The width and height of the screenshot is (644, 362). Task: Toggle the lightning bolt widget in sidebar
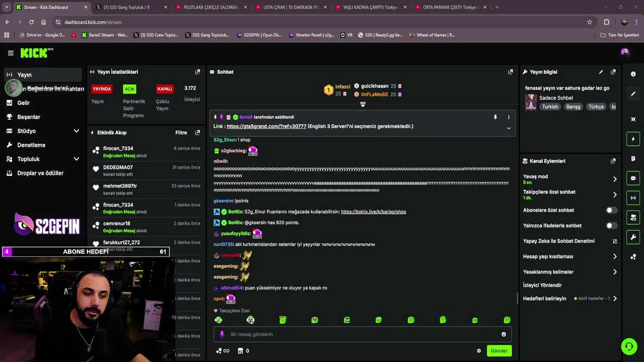tap(633, 139)
